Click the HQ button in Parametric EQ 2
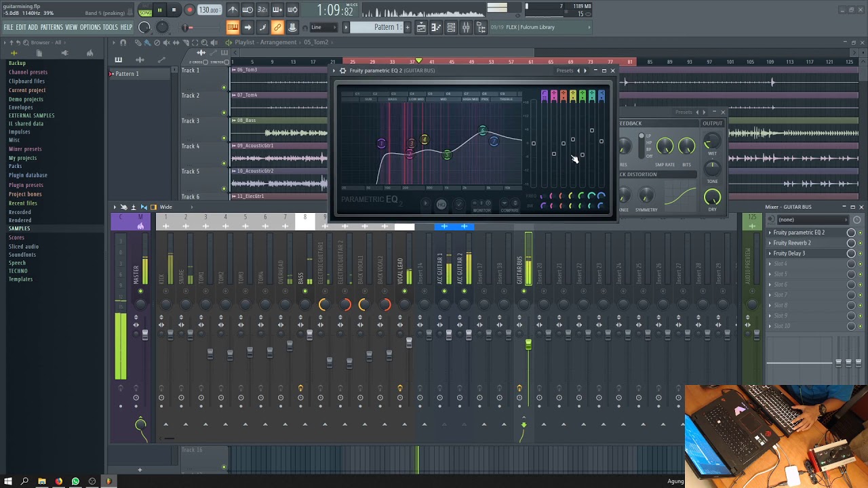This screenshot has width=868, height=488. 441,205
